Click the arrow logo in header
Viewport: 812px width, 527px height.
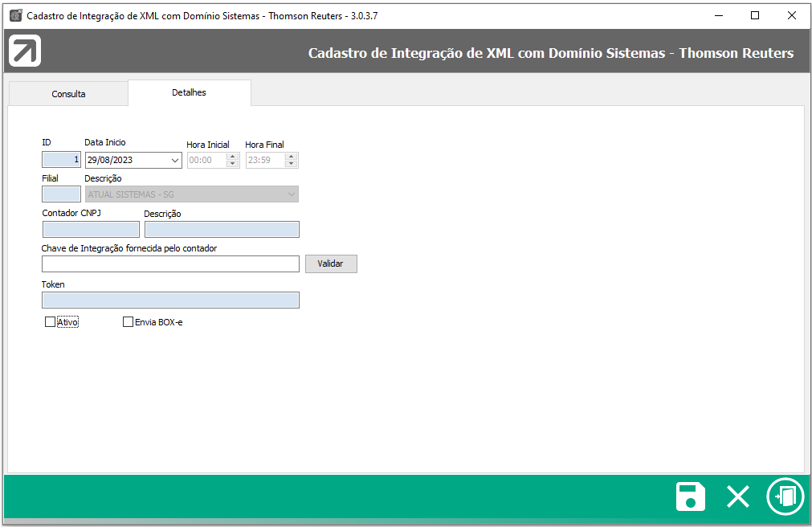coord(25,51)
